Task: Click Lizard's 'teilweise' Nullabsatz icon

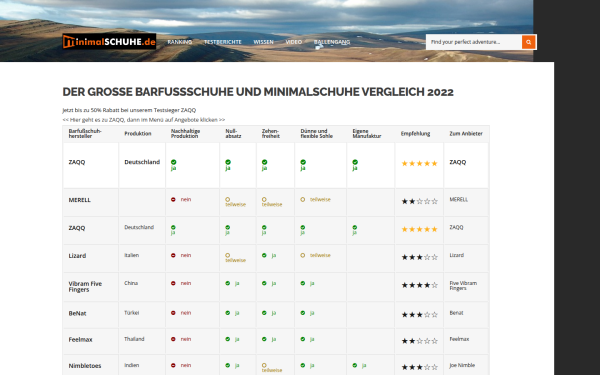Action: coord(227,255)
